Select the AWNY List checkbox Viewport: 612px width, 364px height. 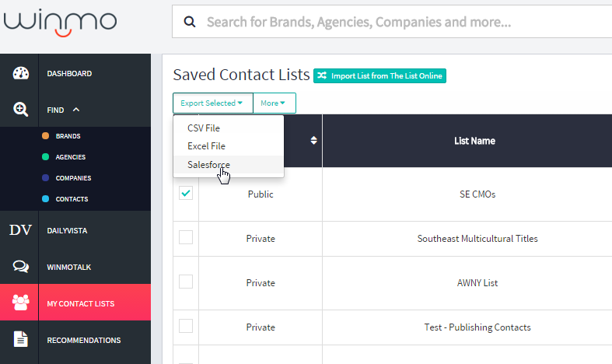[x=186, y=282]
